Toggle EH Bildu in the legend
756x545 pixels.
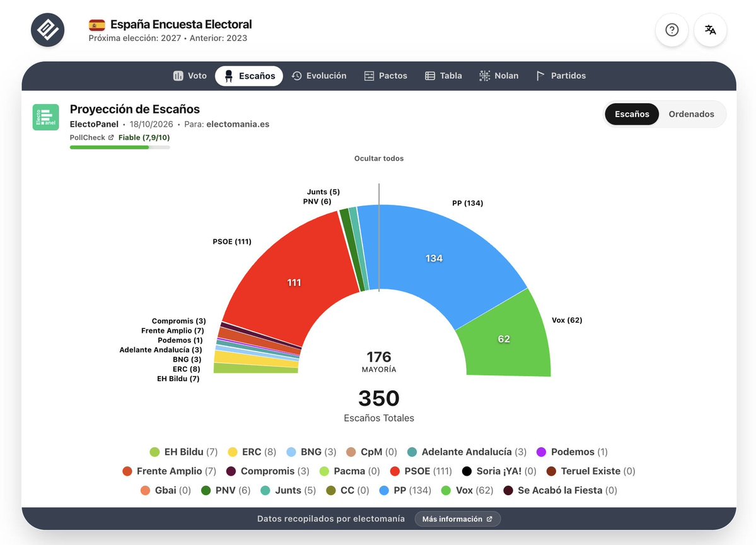pos(183,452)
